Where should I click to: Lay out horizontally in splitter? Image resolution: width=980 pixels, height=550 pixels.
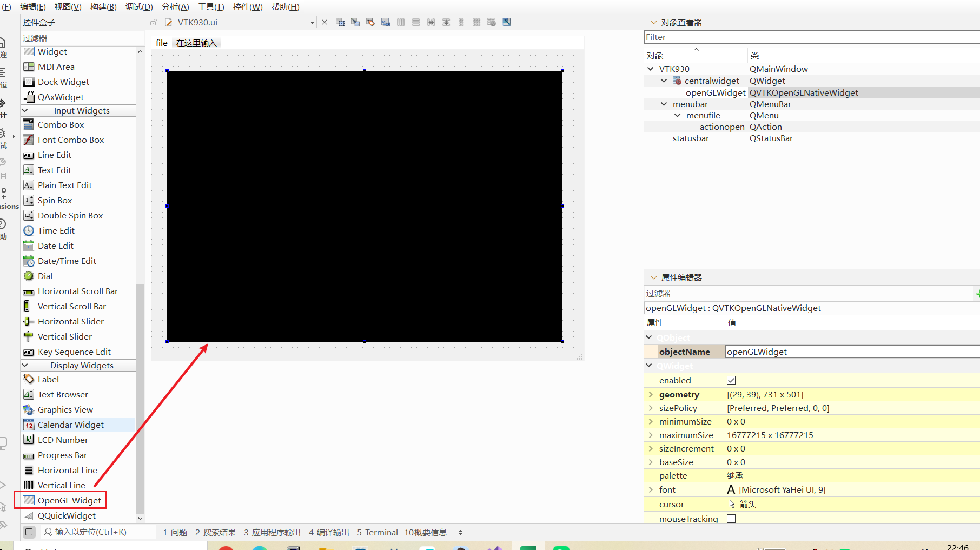tap(431, 22)
